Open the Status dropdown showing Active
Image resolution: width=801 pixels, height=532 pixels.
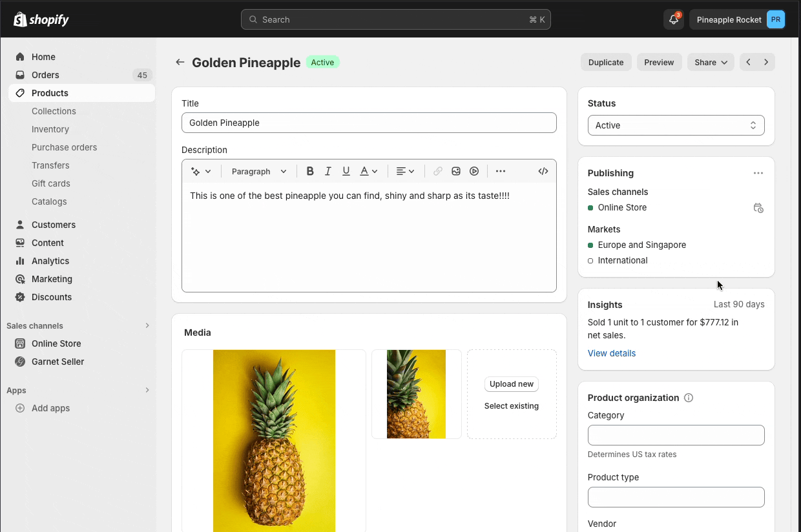point(676,125)
